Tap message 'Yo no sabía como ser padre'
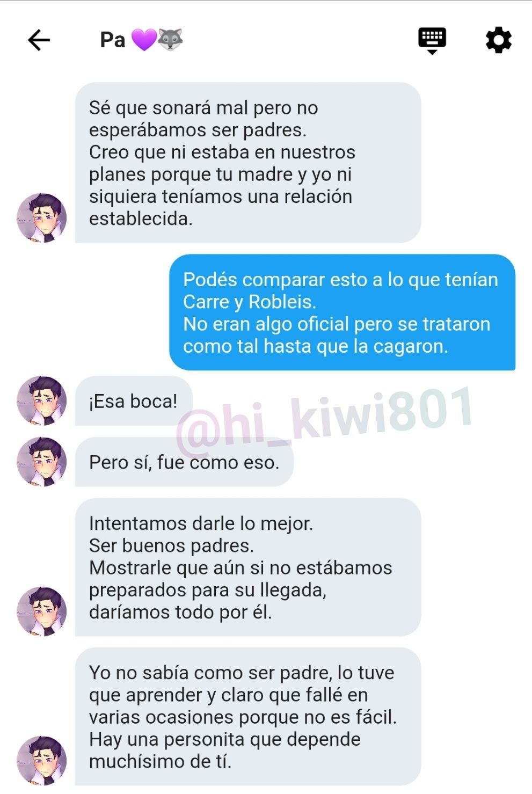532x794 pixels. click(248, 717)
